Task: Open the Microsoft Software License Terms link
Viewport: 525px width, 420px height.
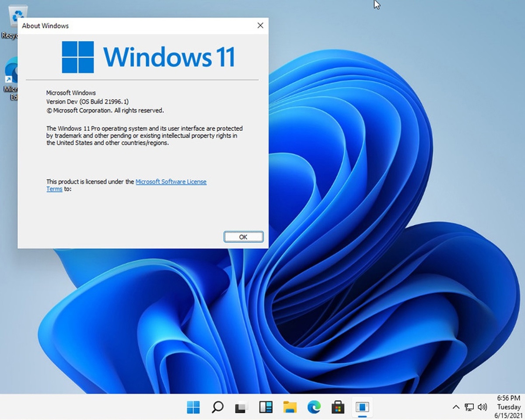Action: tap(171, 182)
